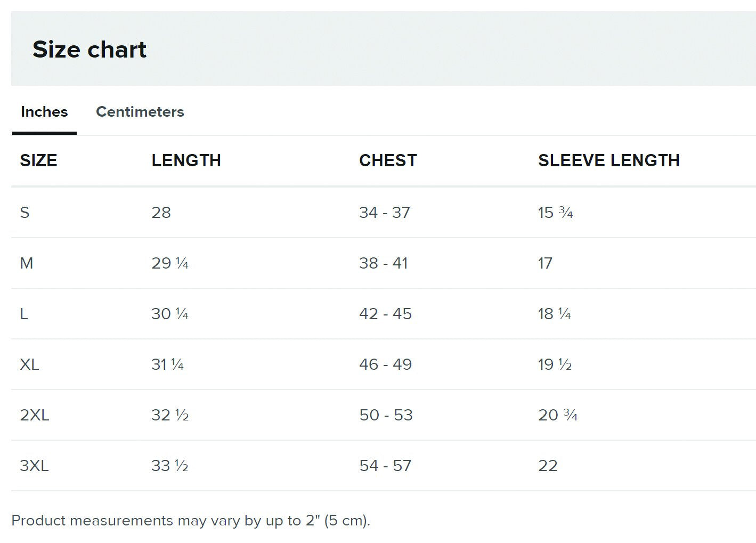Select the XL size row label
Viewport: 756px width, 543px height.
coord(29,364)
